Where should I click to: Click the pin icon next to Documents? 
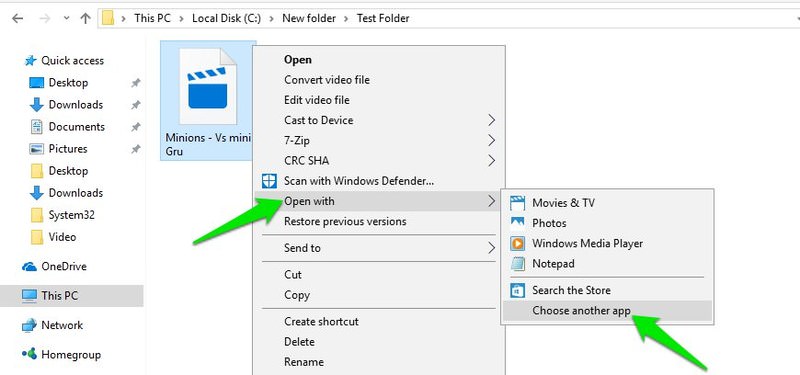[135, 127]
